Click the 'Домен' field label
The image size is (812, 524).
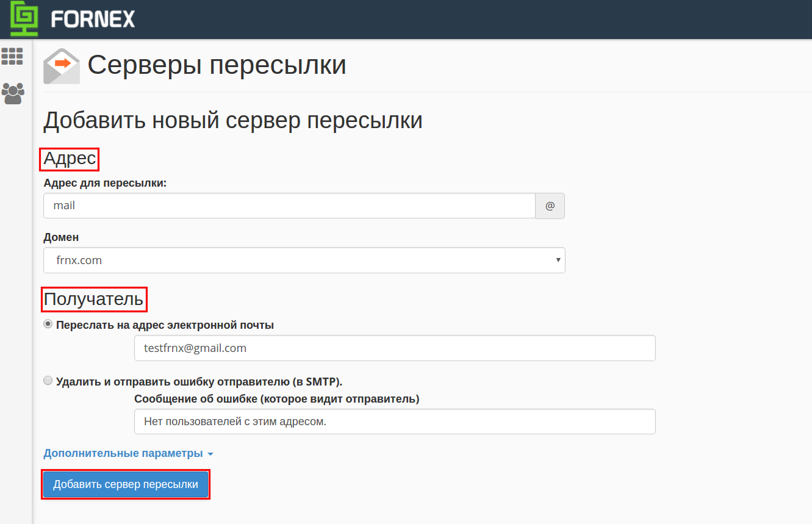tap(61, 237)
